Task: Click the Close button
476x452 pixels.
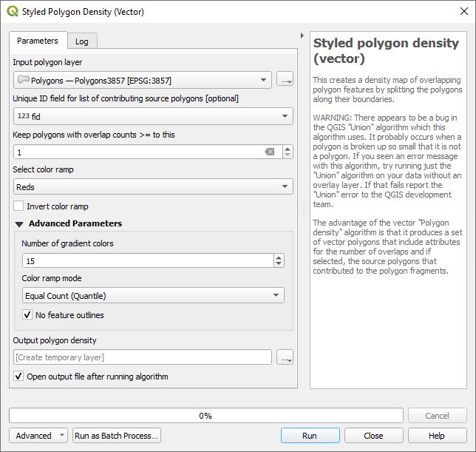Action: tap(374, 436)
